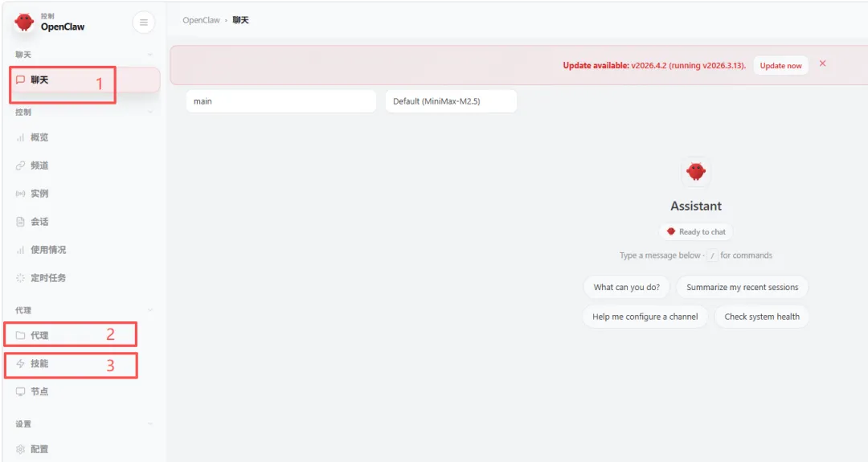Choose 'Summarize my recent sessions' suggestion

click(x=743, y=287)
